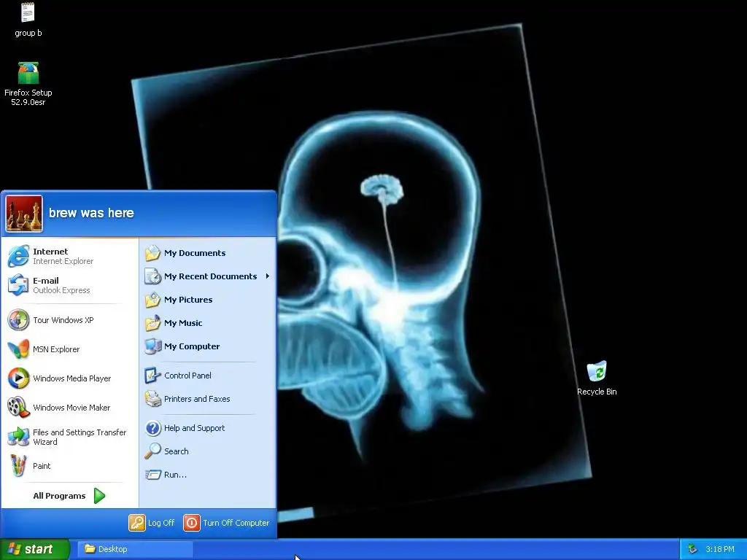The width and height of the screenshot is (747, 560).
Task: Open the Files and Settings Transfer Wizard text
Action: pyautogui.click(x=79, y=437)
